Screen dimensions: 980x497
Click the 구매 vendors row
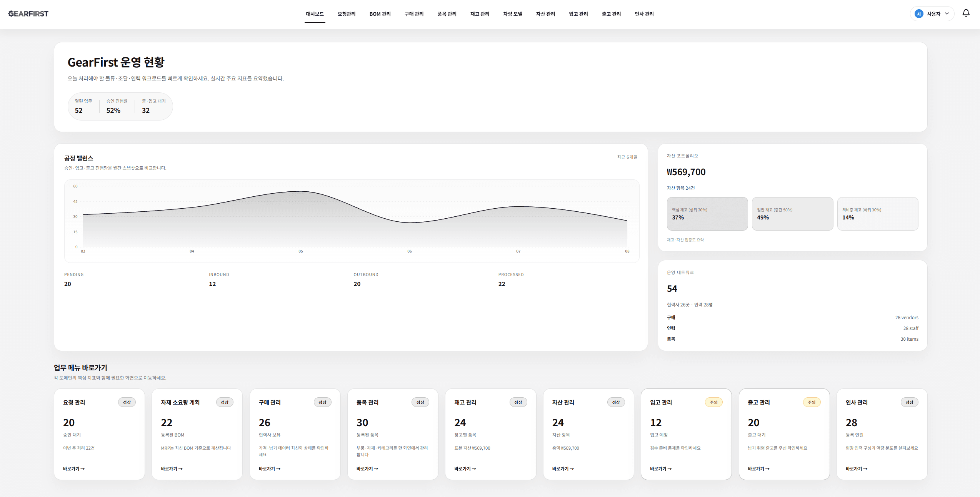click(792, 318)
